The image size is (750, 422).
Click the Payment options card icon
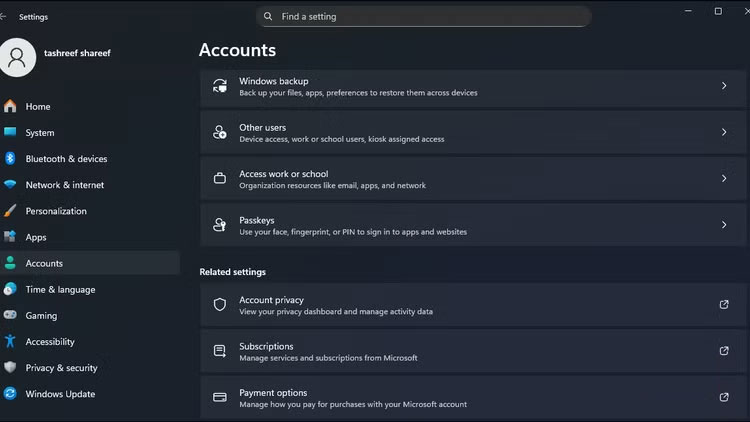coord(220,398)
